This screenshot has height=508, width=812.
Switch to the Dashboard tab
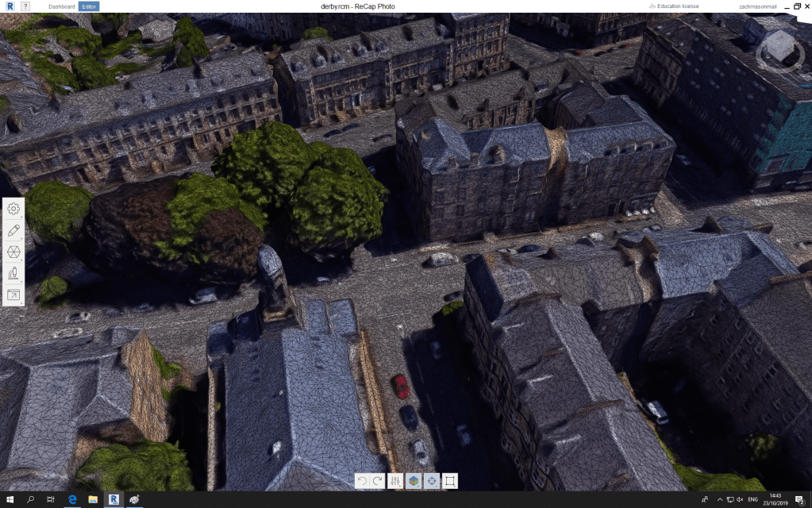point(61,6)
